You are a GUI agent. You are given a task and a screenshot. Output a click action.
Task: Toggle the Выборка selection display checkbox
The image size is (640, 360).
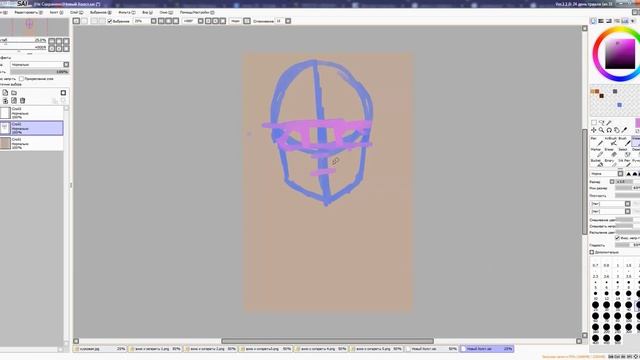tap(109, 21)
